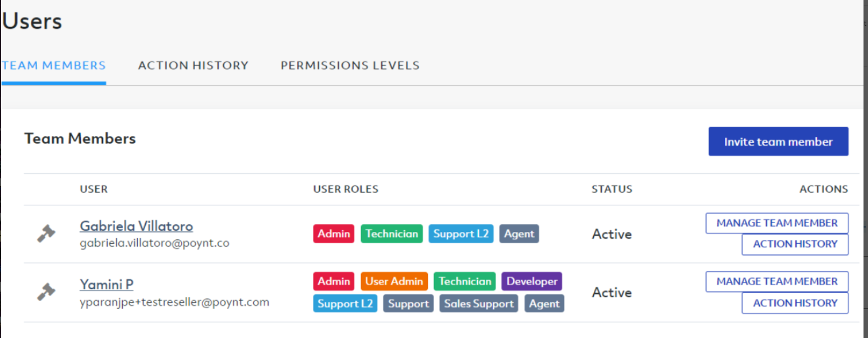
Task: Click the USER ROLES column header
Action: point(345,189)
